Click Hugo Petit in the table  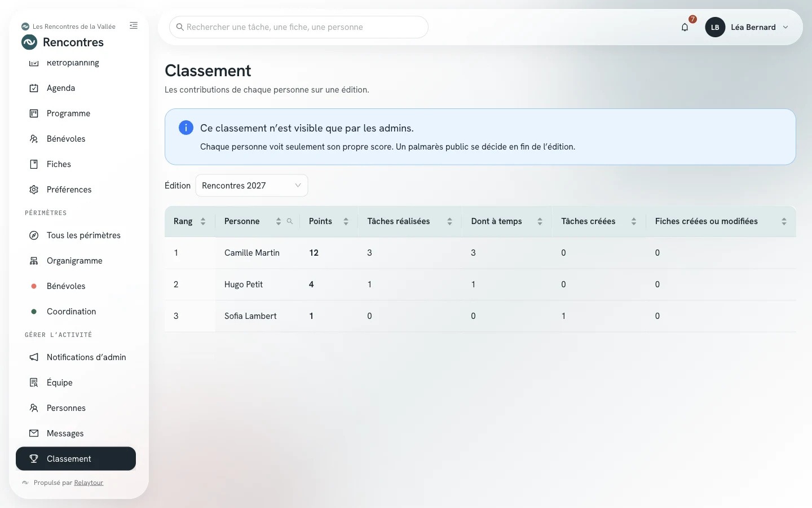tap(244, 284)
